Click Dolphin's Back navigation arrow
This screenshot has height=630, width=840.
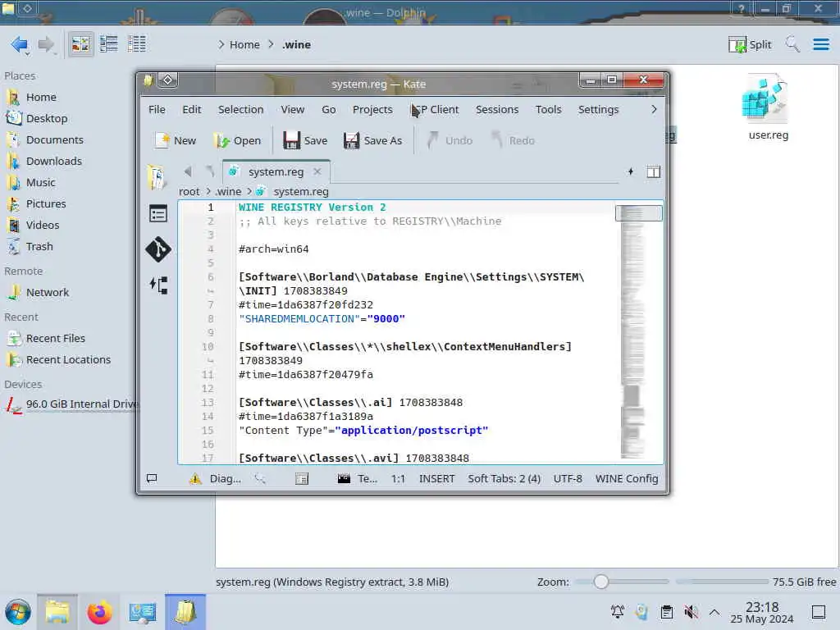(20, 44)
